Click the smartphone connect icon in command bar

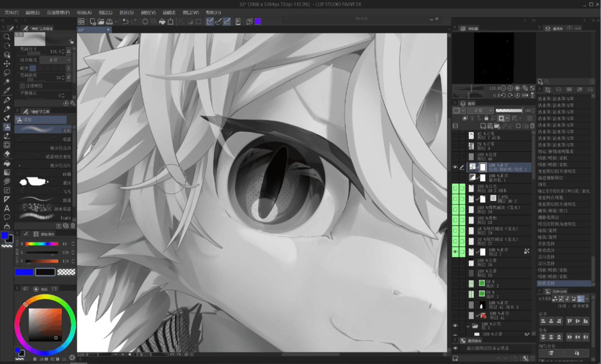pos(237,22)
